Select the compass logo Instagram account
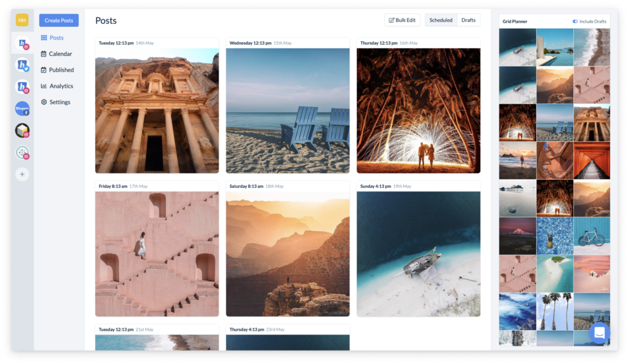Screen dimensions: 629x364 23,152
